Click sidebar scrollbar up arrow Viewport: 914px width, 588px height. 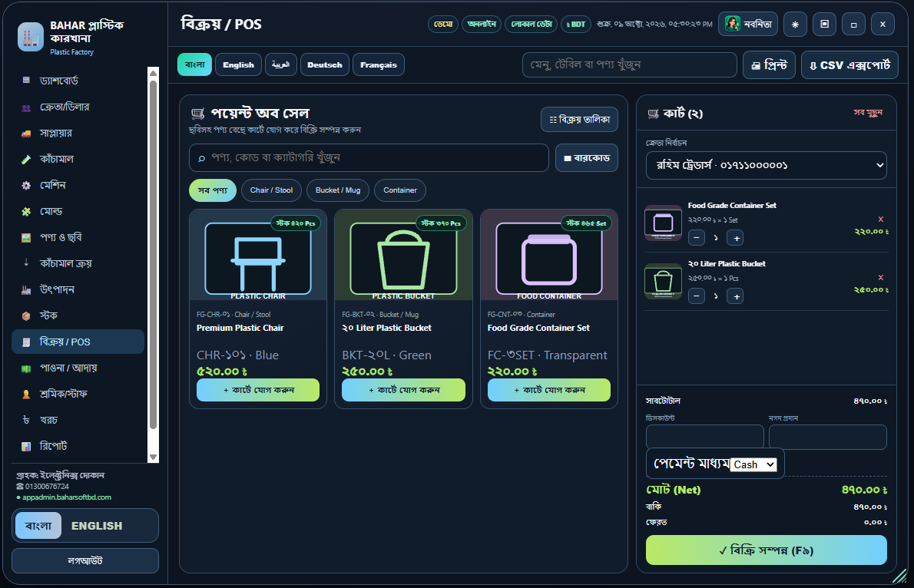coord(154,73)
